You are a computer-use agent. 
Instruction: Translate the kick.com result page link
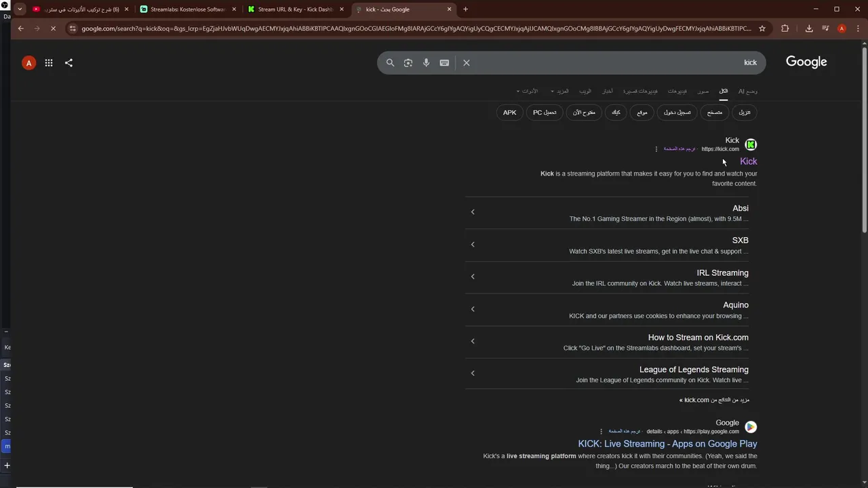click(680, 149)
